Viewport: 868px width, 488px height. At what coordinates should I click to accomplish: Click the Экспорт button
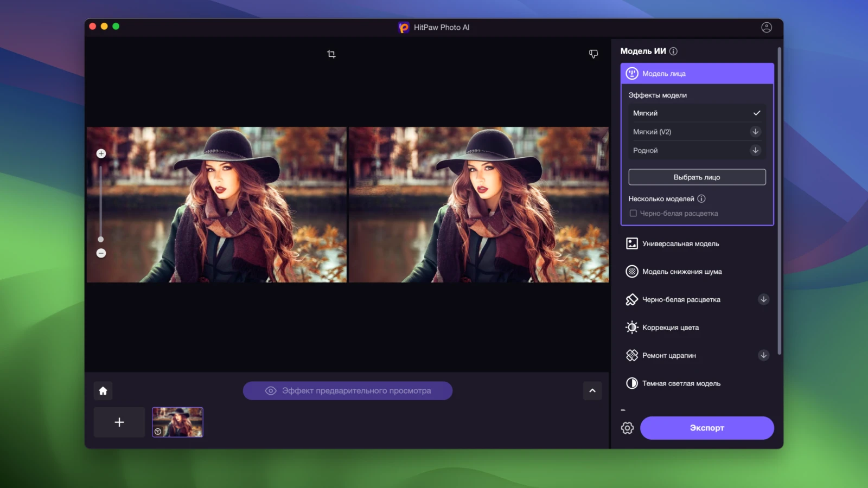tap(706, 428)
